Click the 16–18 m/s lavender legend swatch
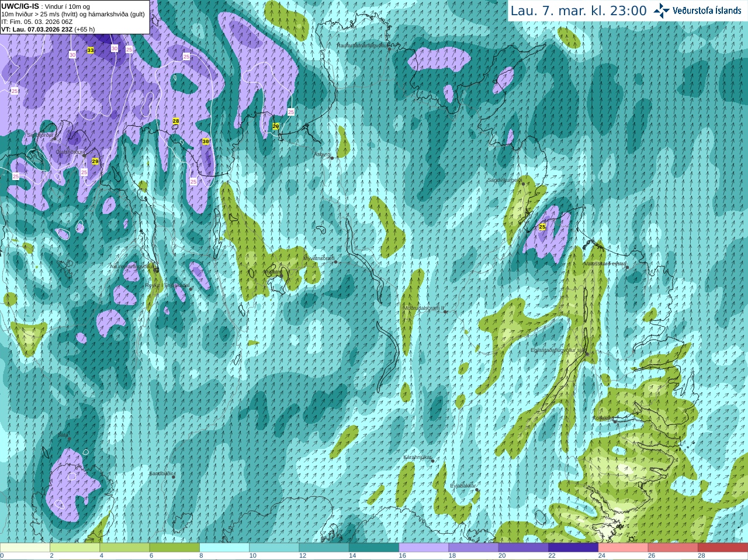This screenshot has width=748, height=560. click(424, 548)
